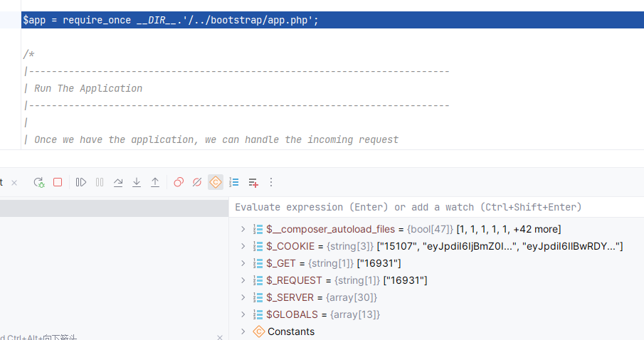The image size is (644, 340).
Task: Click the Evaluate expression input field
Action: (x=434, y=207)
